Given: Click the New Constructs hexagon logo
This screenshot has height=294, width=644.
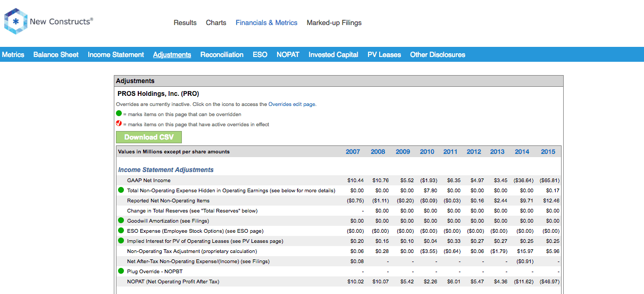Looking at the screenshot, I should [16, 21].
